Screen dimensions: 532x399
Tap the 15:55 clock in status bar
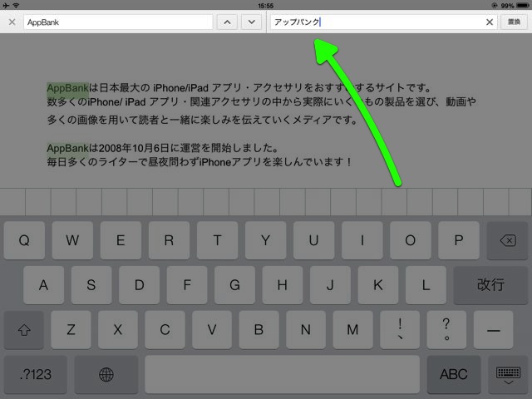point(265,6)
